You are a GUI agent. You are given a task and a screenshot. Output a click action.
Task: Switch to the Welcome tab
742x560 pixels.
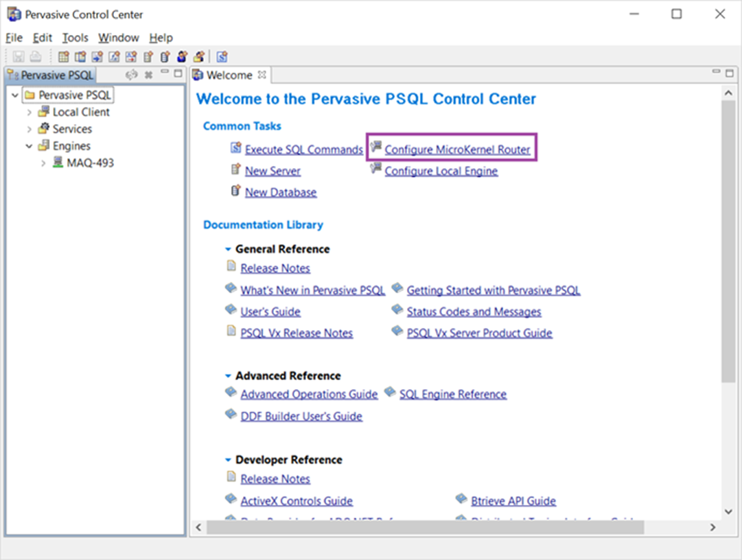pos(229,75)
